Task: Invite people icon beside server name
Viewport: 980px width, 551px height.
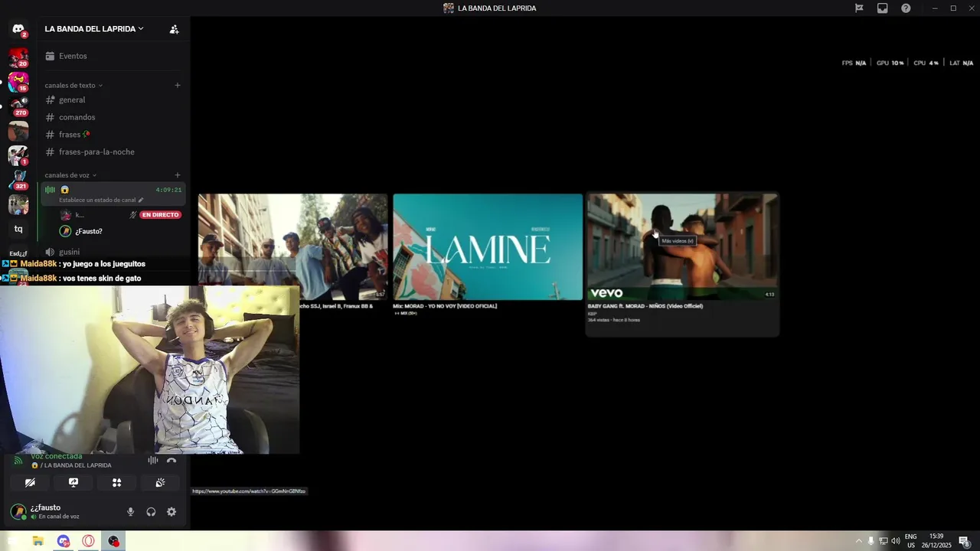Action: [x=174, y=29]
